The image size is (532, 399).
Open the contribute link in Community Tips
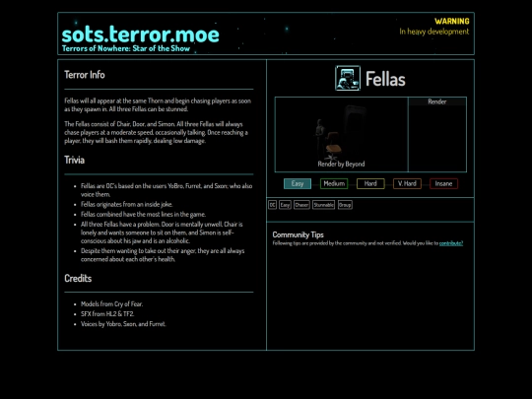click(x=451, y=243)
